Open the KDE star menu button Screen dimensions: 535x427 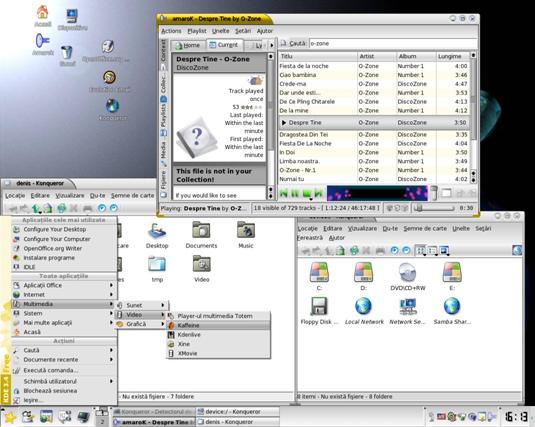click(x=9, y=417)
